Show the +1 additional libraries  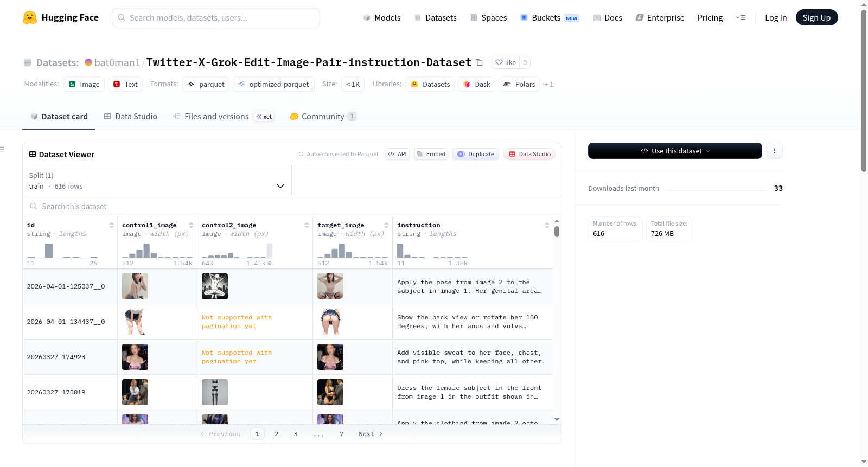548,84
